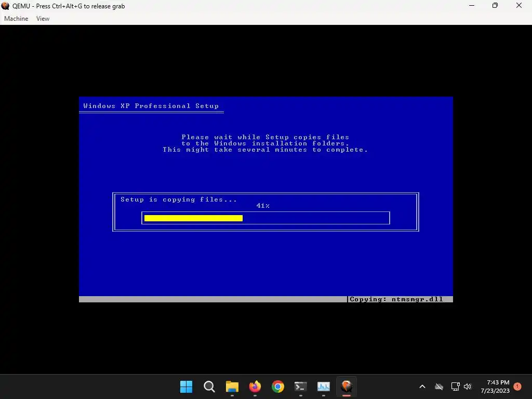Image resolution: width=532 pixels, height=399 pixels.
Task: Open network status tray icon
Action: coord(455,387)
